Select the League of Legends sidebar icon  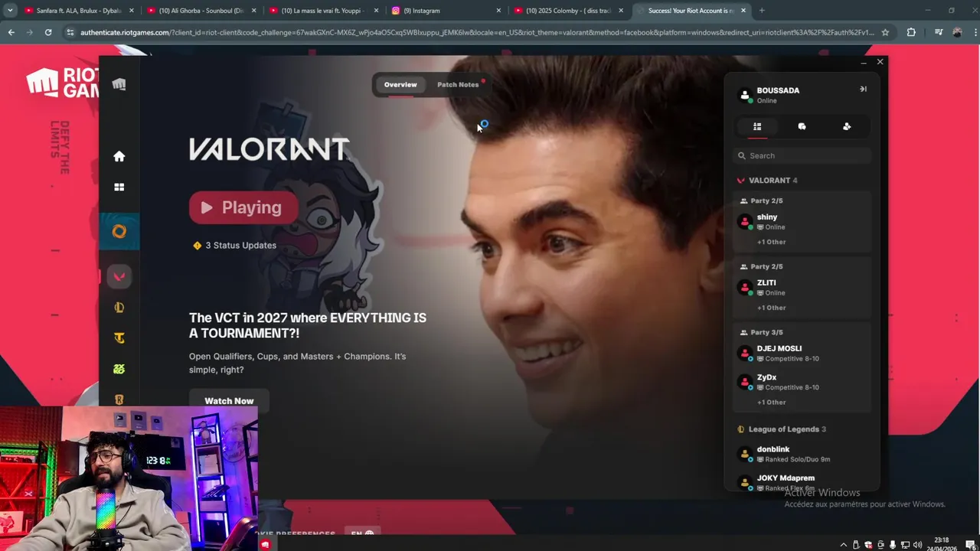point(119,307)
